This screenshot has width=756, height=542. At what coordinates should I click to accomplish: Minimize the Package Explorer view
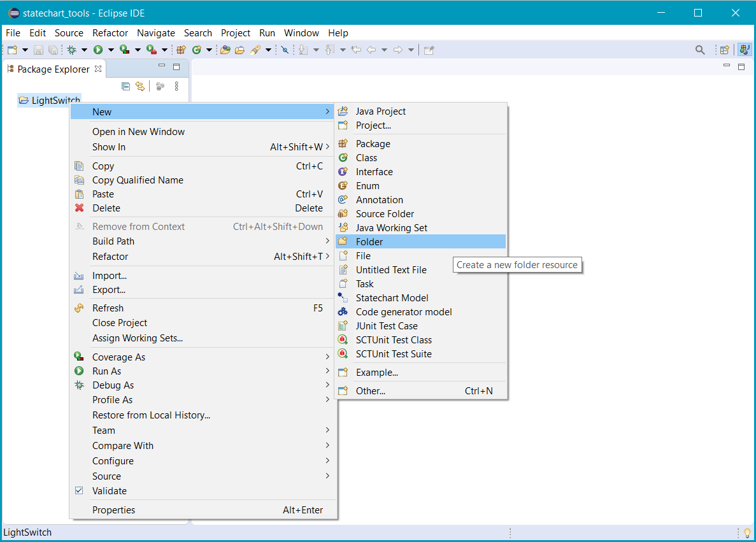[162, 65]
